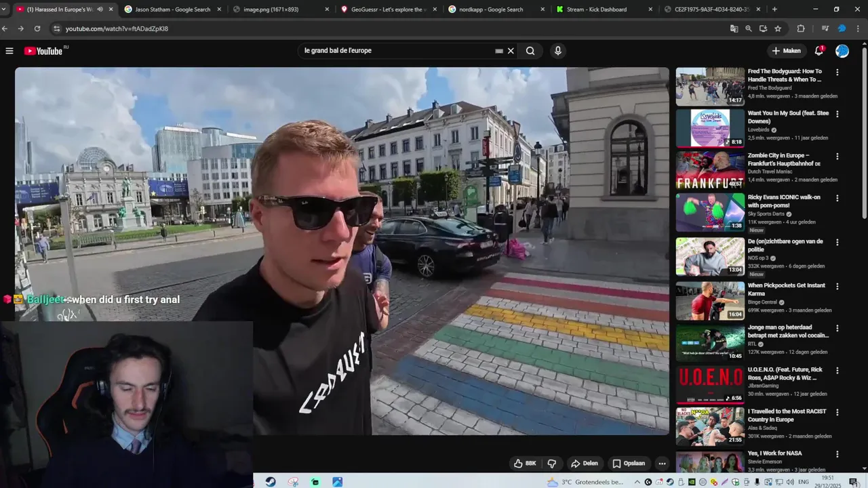Reload the page with browser refresh icon

click(37, 28)
